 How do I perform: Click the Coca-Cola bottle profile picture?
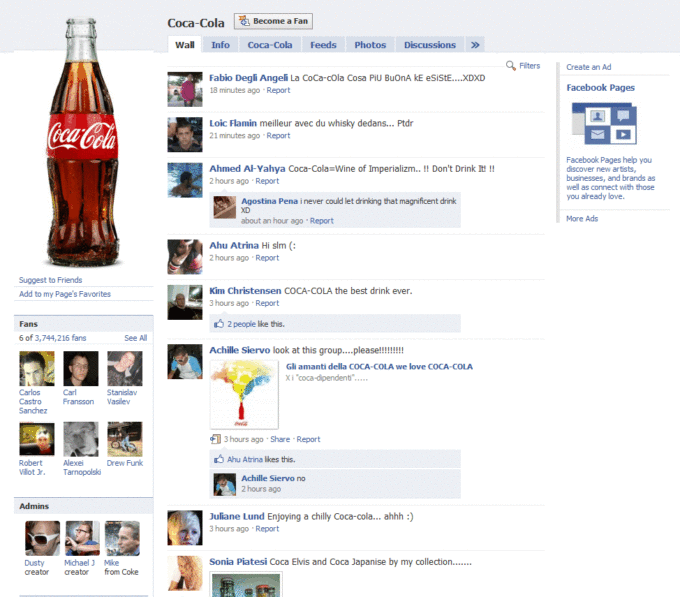pos(82,142)
